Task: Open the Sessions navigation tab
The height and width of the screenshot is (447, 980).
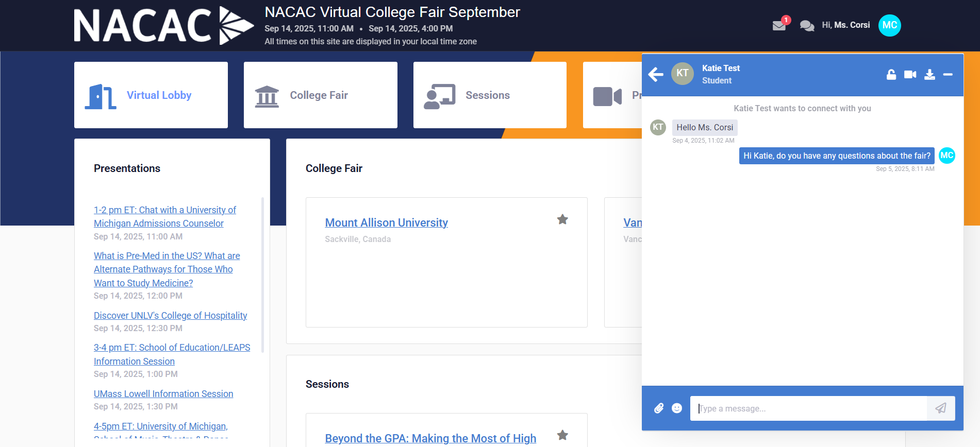Action: pyautogui.click(x=490, y=95)
